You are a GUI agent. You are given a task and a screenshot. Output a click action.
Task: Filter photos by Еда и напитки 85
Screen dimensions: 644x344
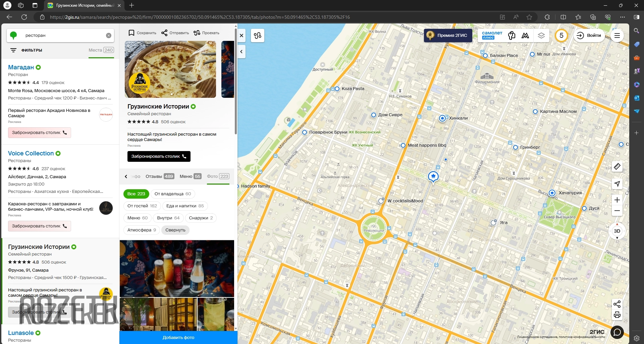click(185, 206)
